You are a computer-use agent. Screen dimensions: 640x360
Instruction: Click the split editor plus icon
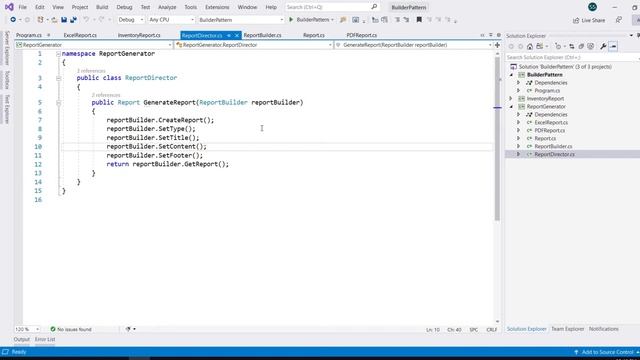pyautogui.click(x=497, y=45)
